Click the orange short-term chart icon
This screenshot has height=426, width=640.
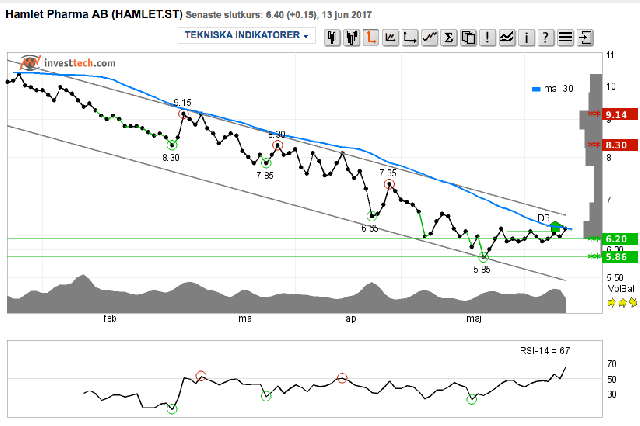coord(371,38)
